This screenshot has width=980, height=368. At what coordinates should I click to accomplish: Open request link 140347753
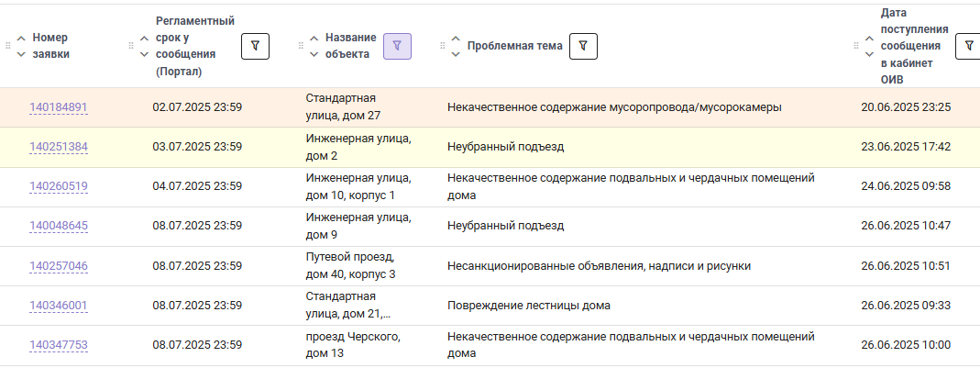[x=59, y=345]
